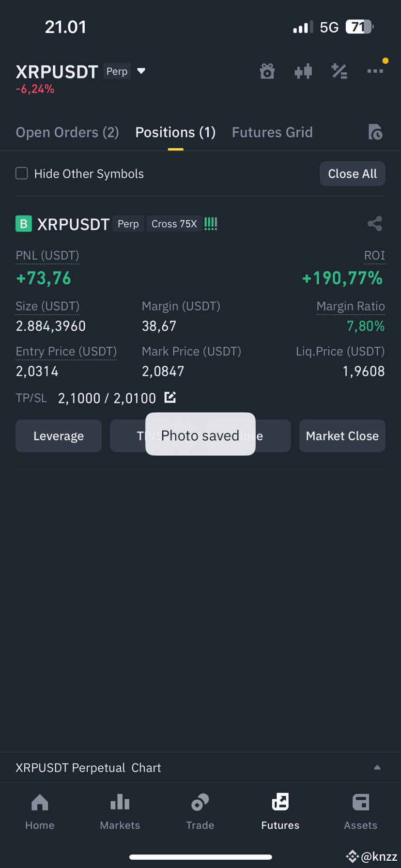The height and width of the screenshot is (868, 401).
Task: Open the gift rewards icon
Action: (267, 71)
